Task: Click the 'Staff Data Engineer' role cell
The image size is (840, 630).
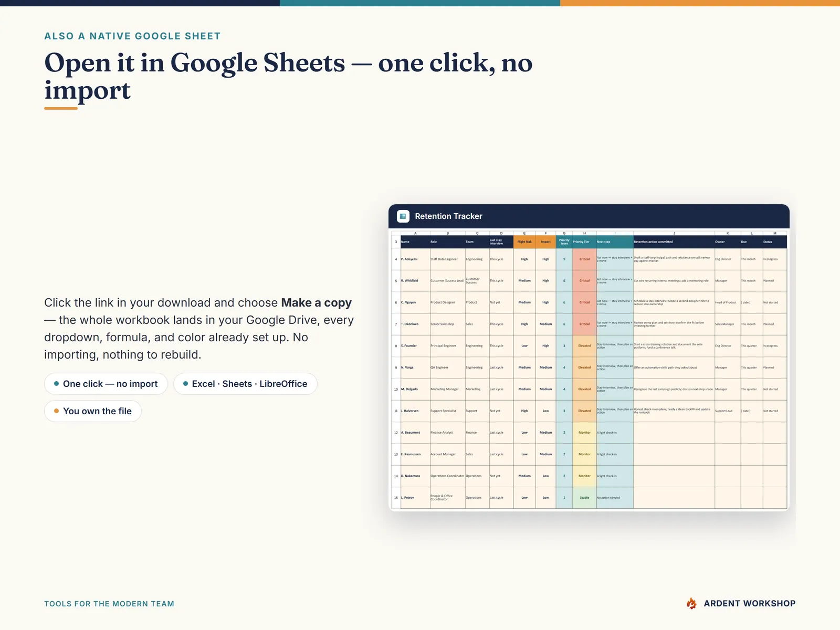Action: point(448,259)
